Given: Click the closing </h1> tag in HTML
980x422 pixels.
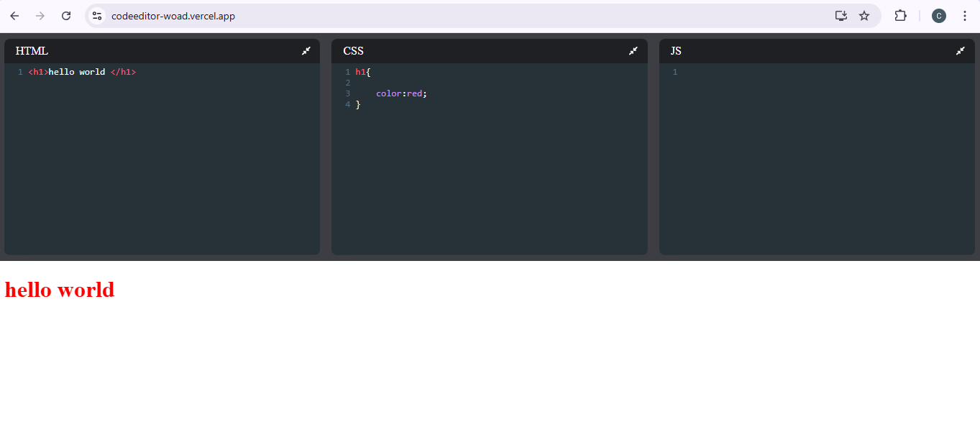Looking at the screenshot, I should tap(123, 72).
